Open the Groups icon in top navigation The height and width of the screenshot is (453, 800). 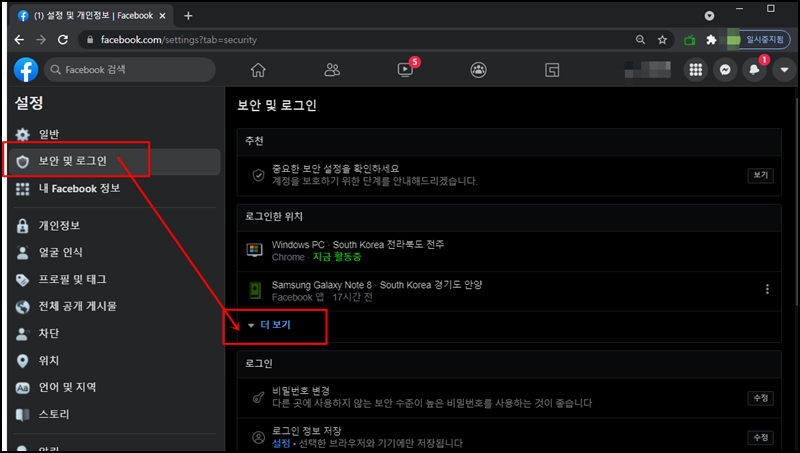pyautogui.click(x=479, y=70)
